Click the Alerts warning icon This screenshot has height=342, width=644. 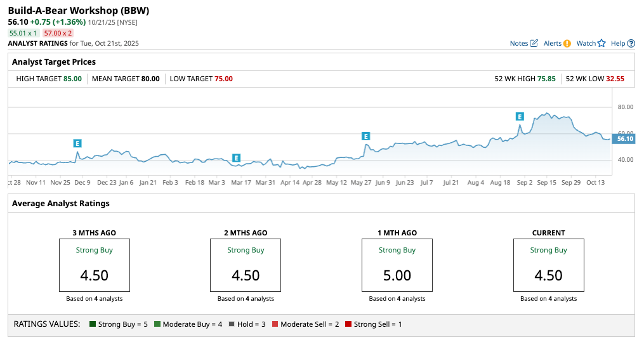567,43
